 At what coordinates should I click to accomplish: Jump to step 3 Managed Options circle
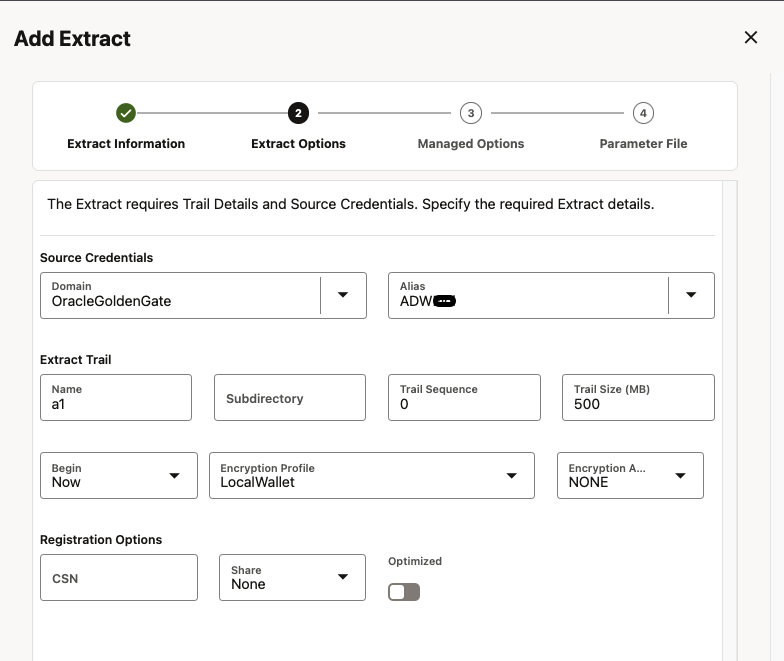coord(471,113)
